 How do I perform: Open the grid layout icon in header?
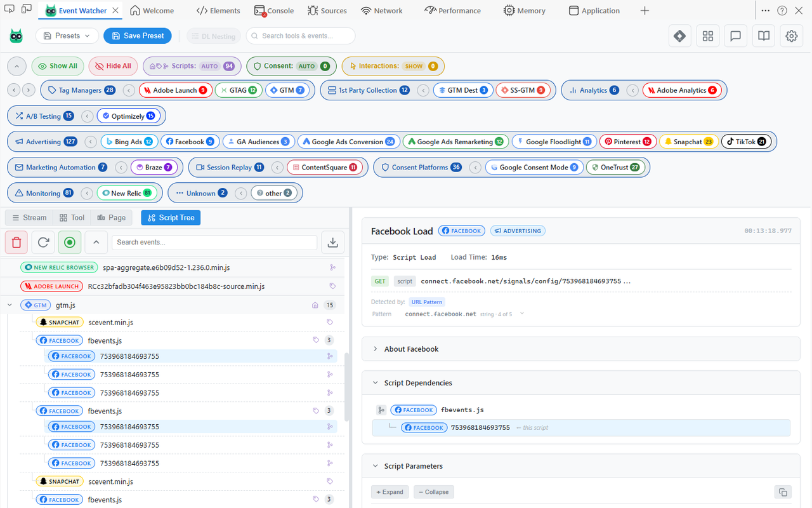click(708, 36)
